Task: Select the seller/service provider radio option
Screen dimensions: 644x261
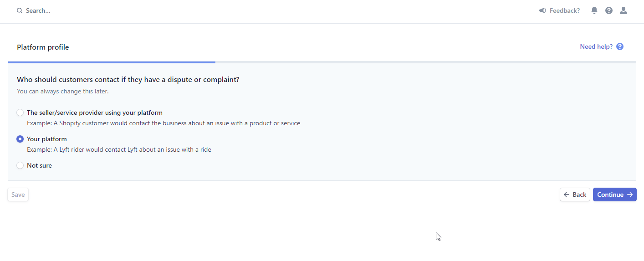Action: point(20,113)
